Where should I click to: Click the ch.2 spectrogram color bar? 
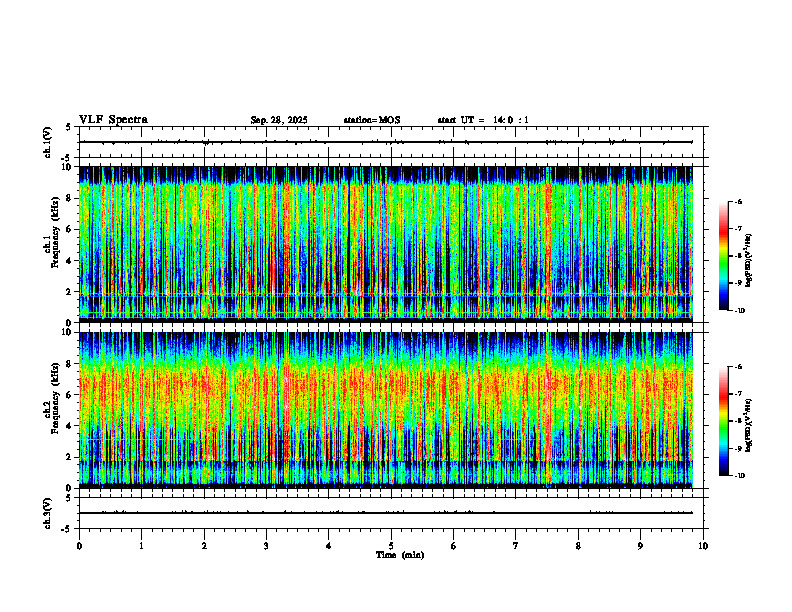(724, 421)
